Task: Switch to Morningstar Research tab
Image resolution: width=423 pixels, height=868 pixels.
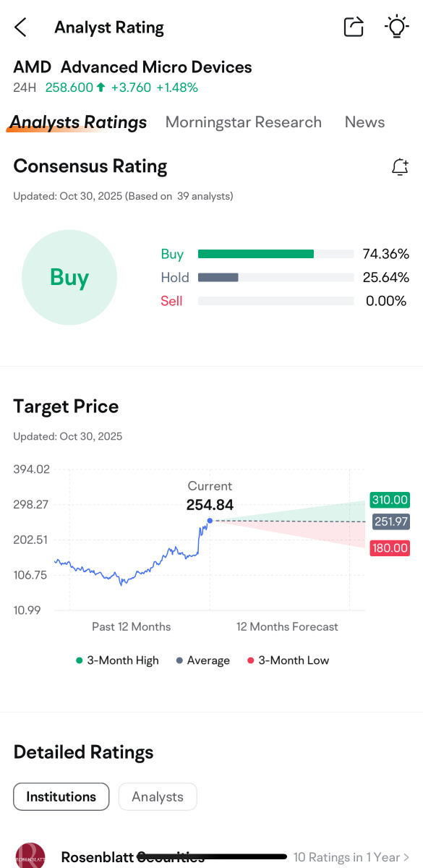Action: click(x=243, y=122)
